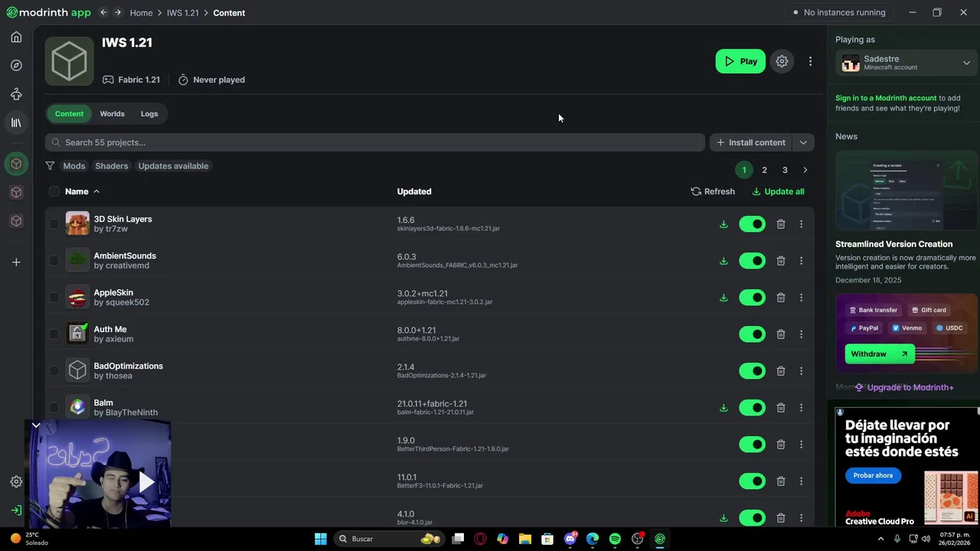The image size is (980, 551).
Task: Click the Refresh button
Action: tap(713, 191)
